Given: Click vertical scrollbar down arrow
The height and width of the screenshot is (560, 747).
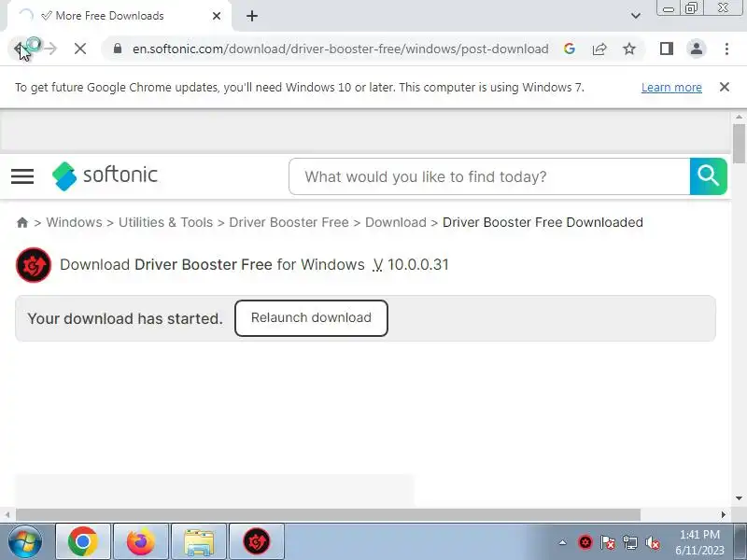Looking at the screenshot, I should pyautogui.click(x=739, y=498).
